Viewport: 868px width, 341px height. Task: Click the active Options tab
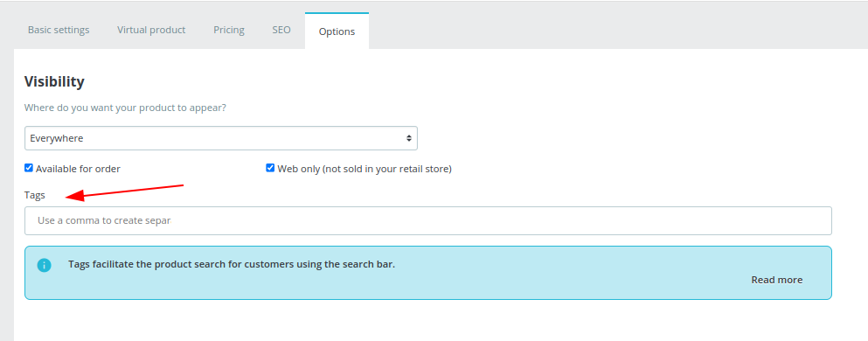(x=337, y=31)
